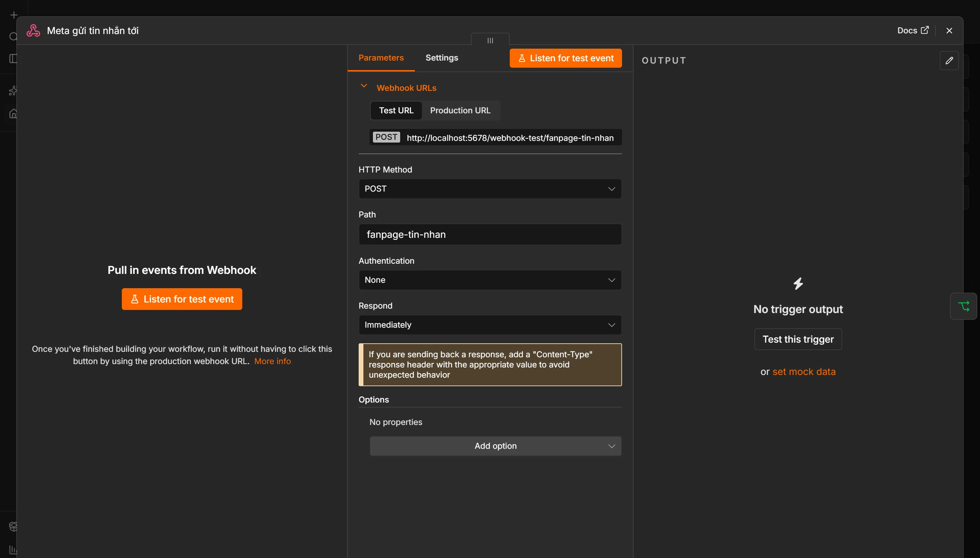Open the Docs external link
The image size is (980, 558).
[x=913, y=31]
